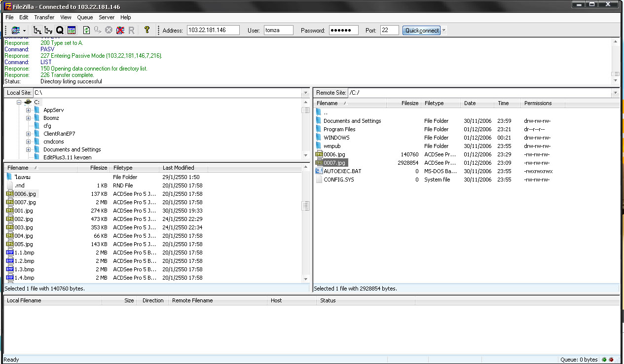Select the EditPlus3.11 keygen folder
The image size is (624, 364).
click(67, 157)
